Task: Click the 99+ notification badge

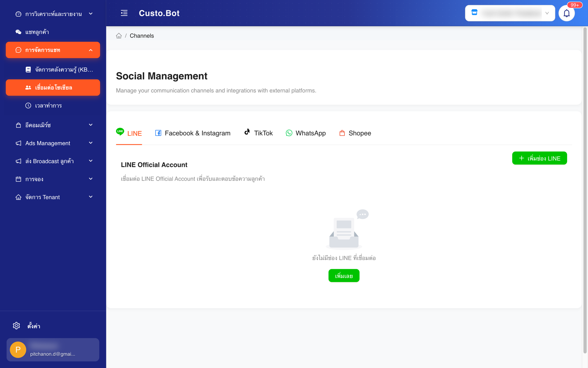Action: [x=575, y=5]
